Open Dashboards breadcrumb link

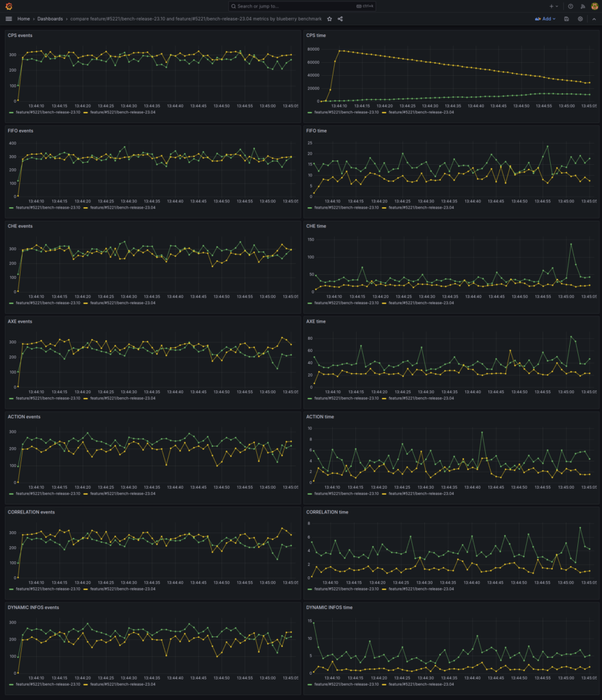click(50, 18)
